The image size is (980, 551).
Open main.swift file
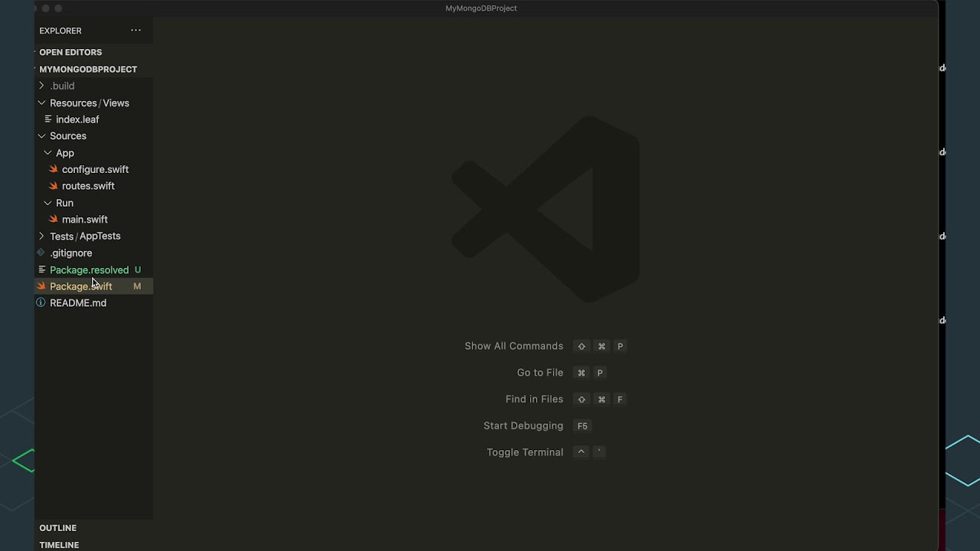[x=84, y=220]
